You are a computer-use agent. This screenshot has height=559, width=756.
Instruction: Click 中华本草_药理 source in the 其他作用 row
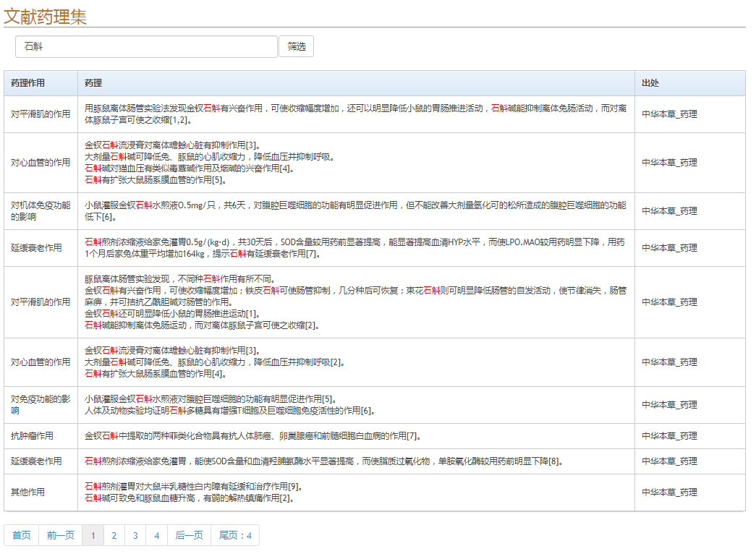pos(669,492)
